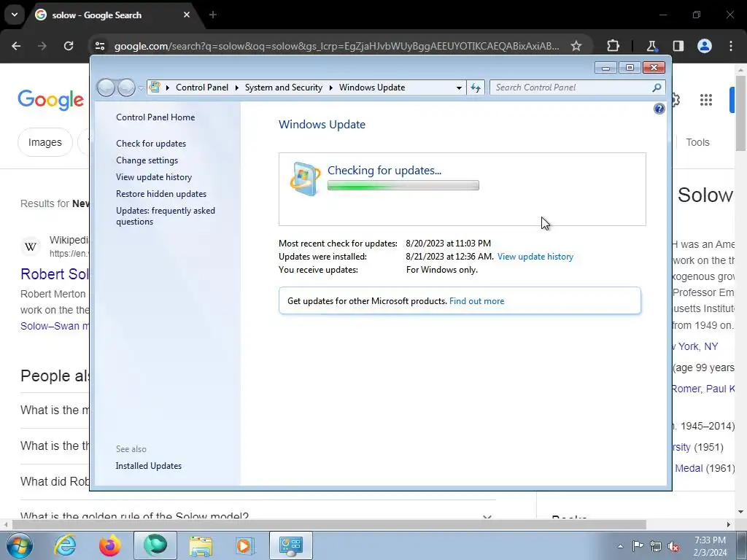Click the Control Panel icon in address bar
This screenshot has height=560, width=747.
point(155,87)
